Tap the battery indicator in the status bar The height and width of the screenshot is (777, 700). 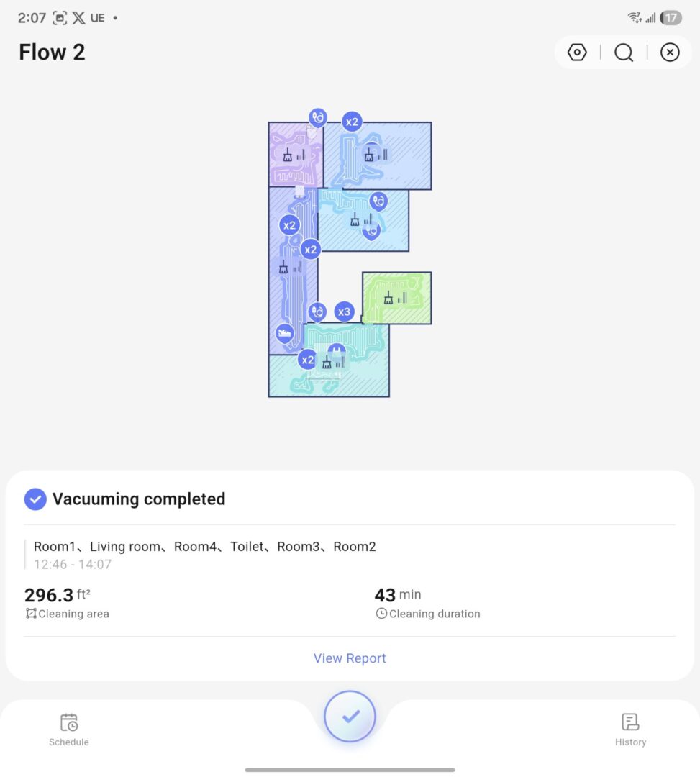coord(671,17)
